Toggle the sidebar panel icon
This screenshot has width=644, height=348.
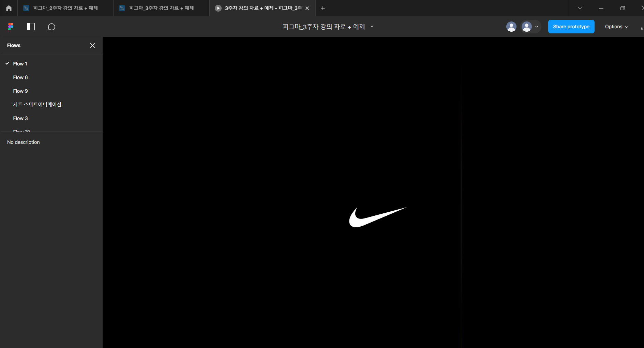(x=31, y=27)
